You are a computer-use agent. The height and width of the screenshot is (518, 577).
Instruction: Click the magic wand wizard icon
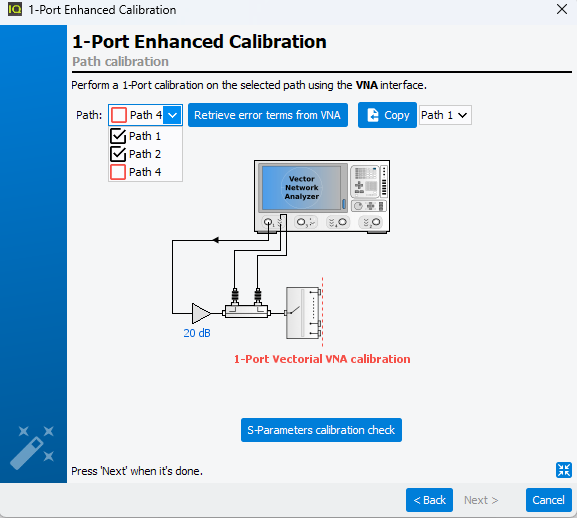(x=32, y=447)
